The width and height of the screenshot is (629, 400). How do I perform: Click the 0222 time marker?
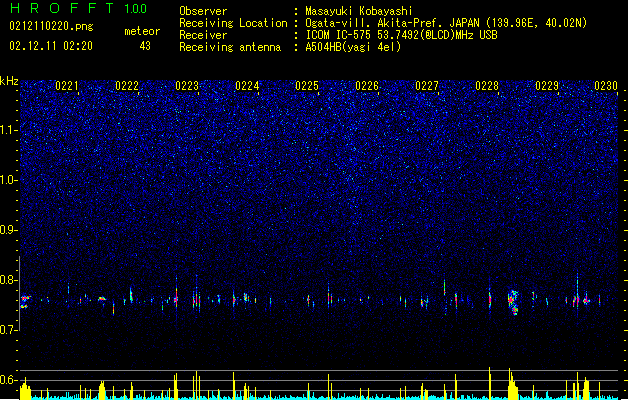(x=127, y=86)
